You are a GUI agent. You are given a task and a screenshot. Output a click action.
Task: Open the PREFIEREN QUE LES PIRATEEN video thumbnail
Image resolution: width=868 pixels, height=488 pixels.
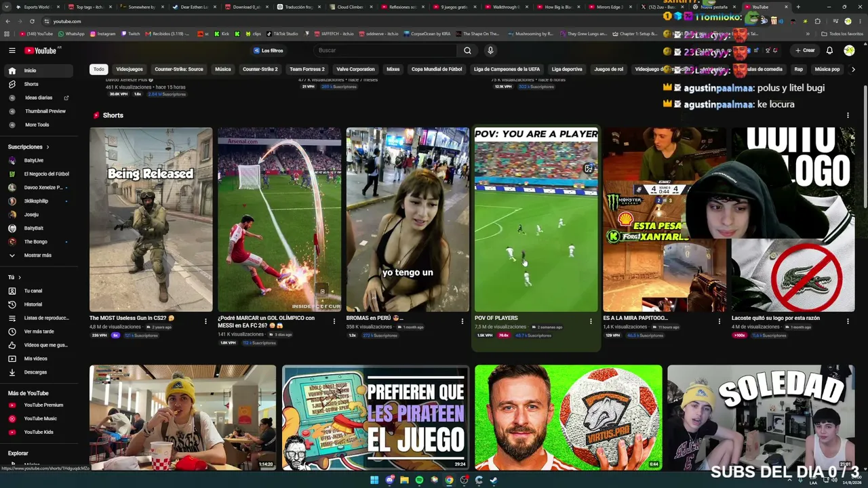[376, 418]
